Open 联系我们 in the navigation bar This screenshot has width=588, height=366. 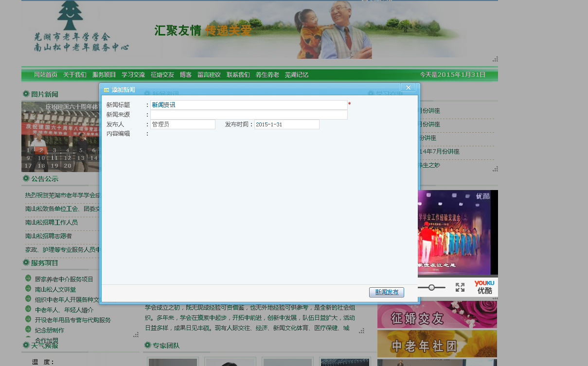click(238, 75)
